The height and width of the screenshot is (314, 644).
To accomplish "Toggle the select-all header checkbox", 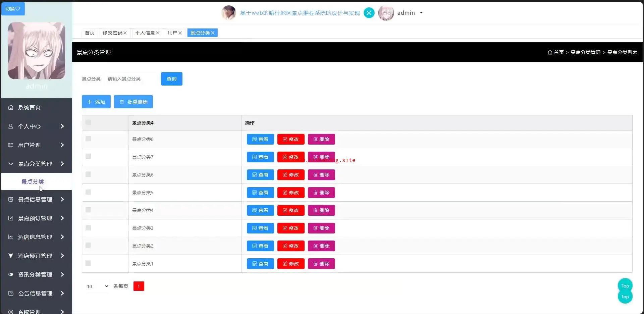I will click(x=88, y=122).
